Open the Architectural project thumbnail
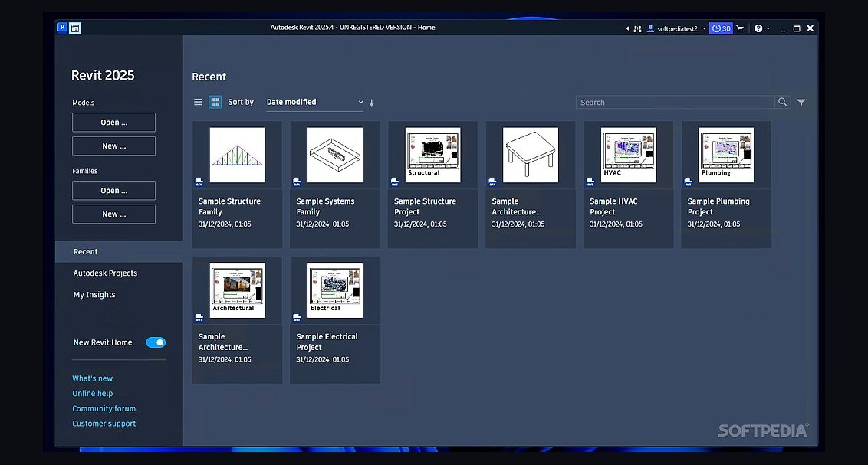Viewport: 868px width, 465px height. pos(237,290)
